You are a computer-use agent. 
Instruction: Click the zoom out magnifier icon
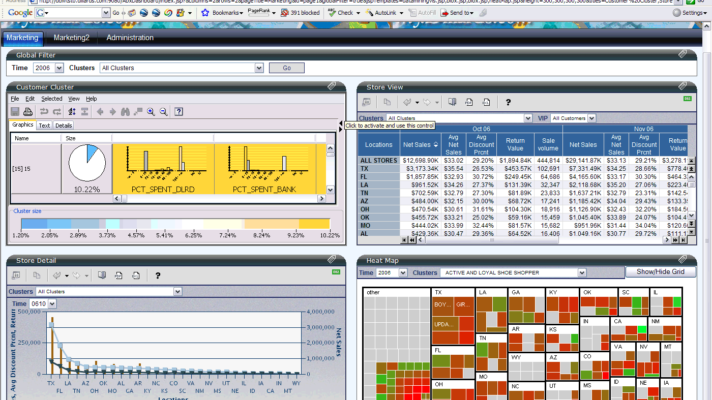click(163, 112)
